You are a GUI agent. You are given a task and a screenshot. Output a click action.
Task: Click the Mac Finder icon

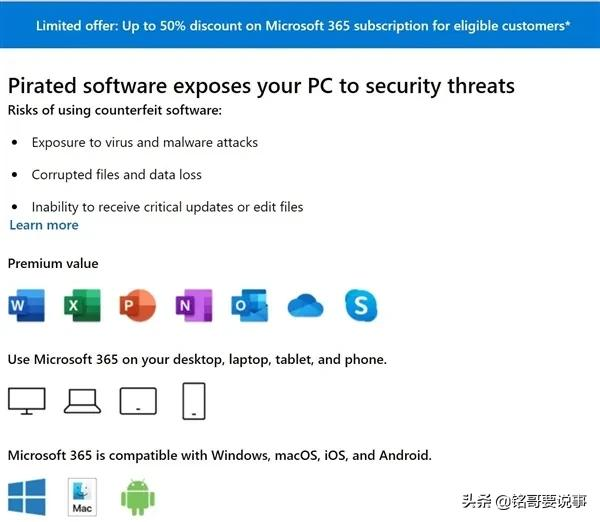click(82, 497)
